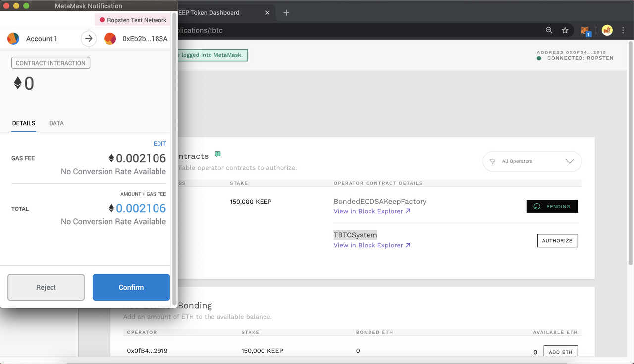Reject the MetaMask transaction

(x=46, y=287)
